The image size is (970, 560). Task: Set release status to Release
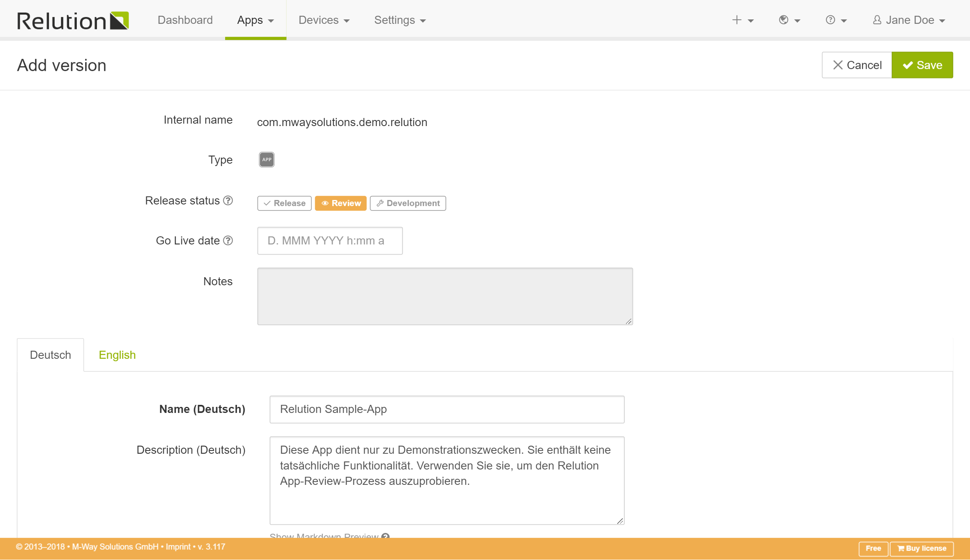coord(285,203)
